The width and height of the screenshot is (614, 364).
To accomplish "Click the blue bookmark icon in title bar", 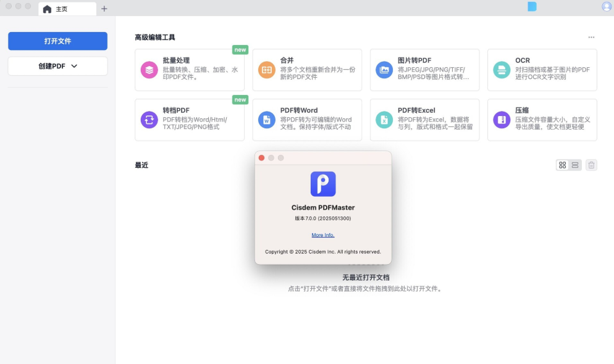I will 532,7.
